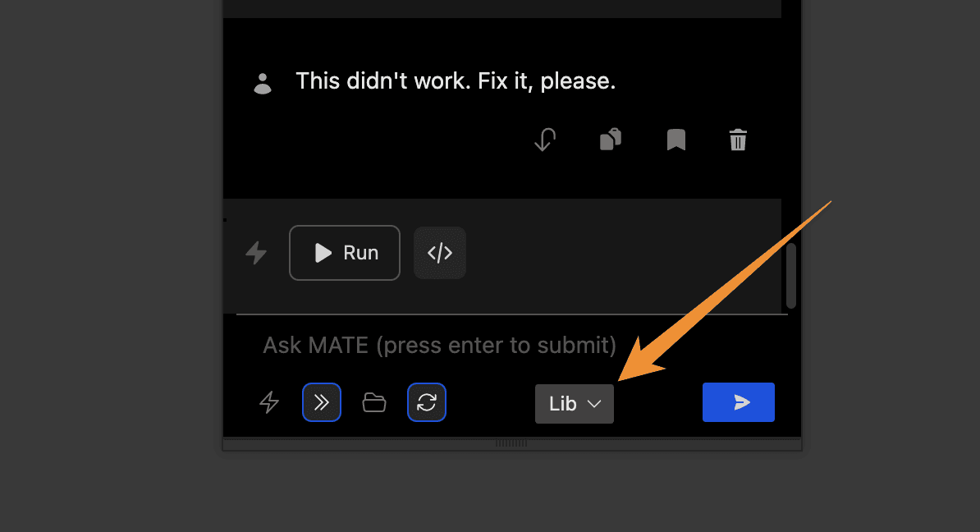The height and width of the screenshot is (532, 980).
Task: Expand the chevron arrow next to Lib
Action: tap(594, 405)
